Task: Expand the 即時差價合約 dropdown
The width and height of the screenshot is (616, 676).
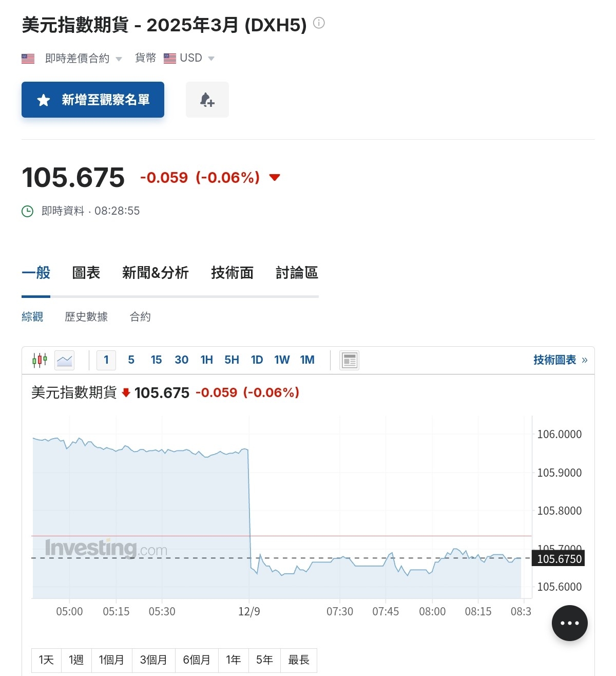Action: [119, 59]
